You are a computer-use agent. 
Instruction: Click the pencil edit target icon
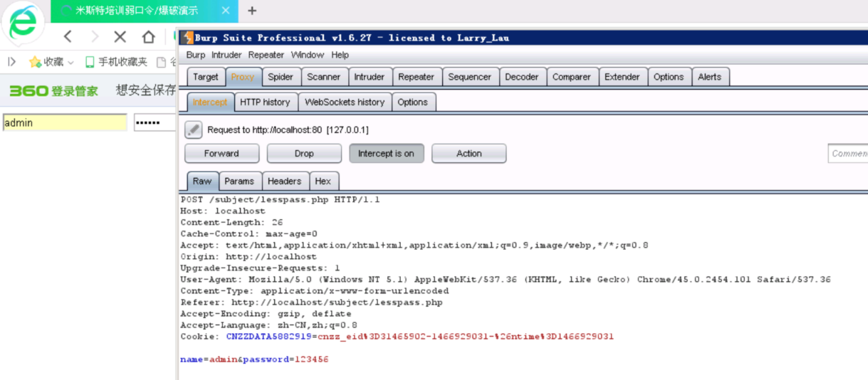tap(194, 130)
